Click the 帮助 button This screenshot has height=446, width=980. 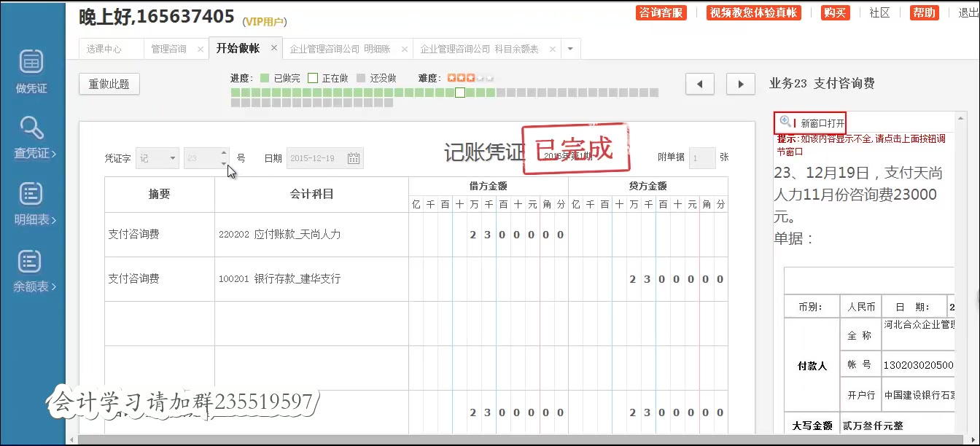(x=923, y=12)
